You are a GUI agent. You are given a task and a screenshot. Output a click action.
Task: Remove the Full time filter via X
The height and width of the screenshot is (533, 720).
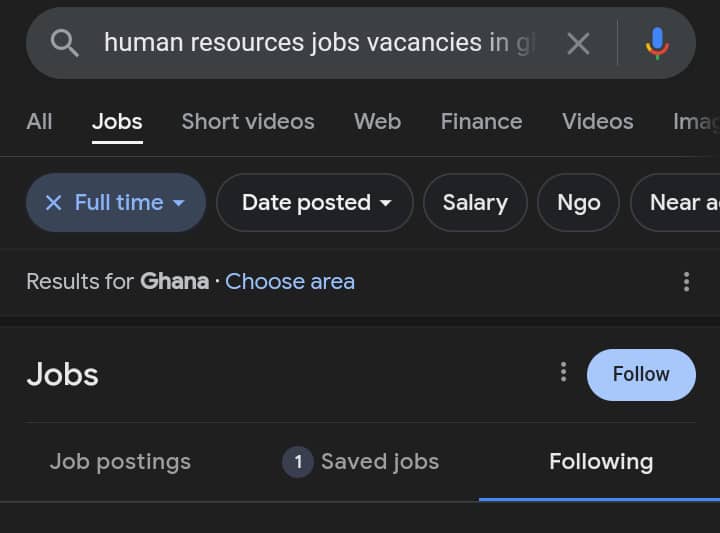click(54, 203)
